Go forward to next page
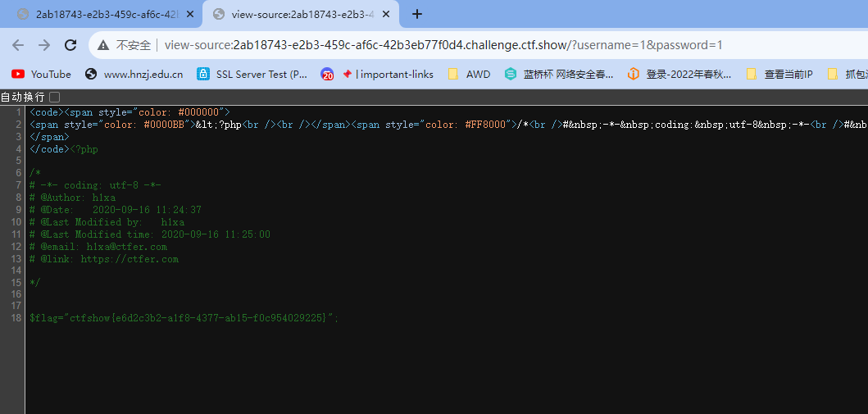 pos(44,45)
